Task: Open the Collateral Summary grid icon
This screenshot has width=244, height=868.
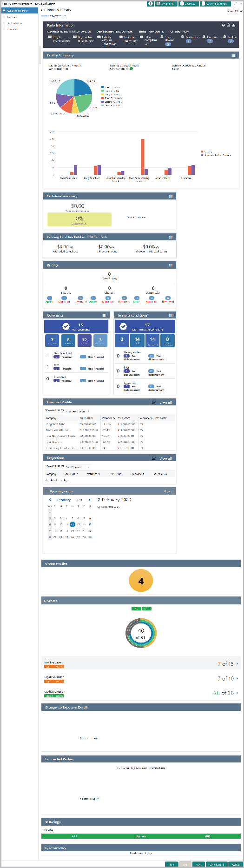Action: [171, 196]
